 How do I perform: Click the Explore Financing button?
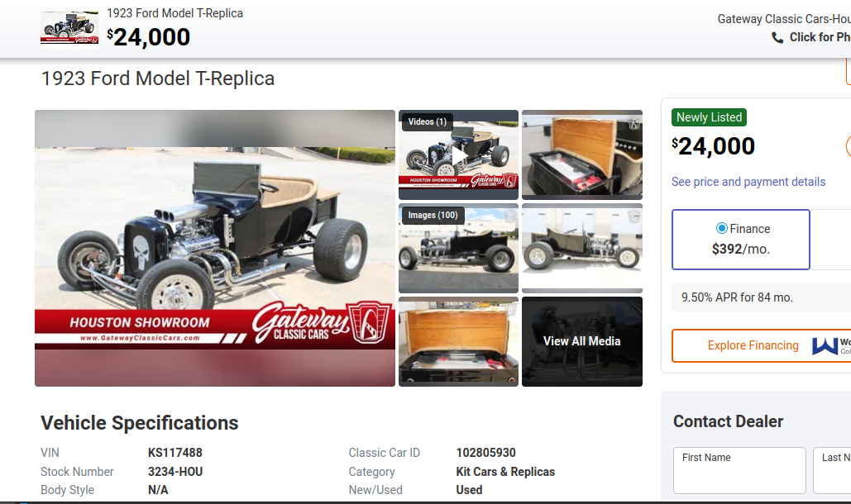point(761,345)
